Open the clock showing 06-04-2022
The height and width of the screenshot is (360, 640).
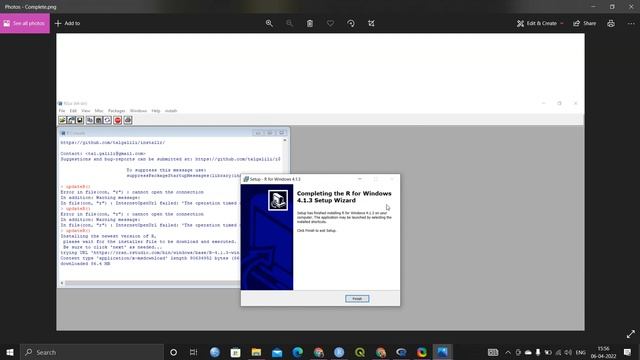[603, 352]
